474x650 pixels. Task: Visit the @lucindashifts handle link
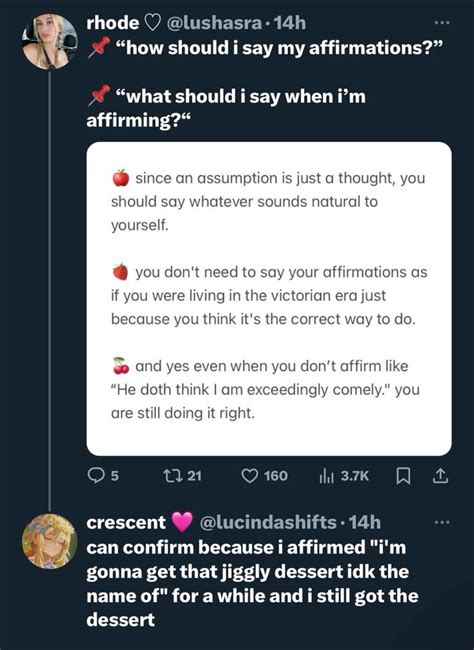tap(268, 522)
